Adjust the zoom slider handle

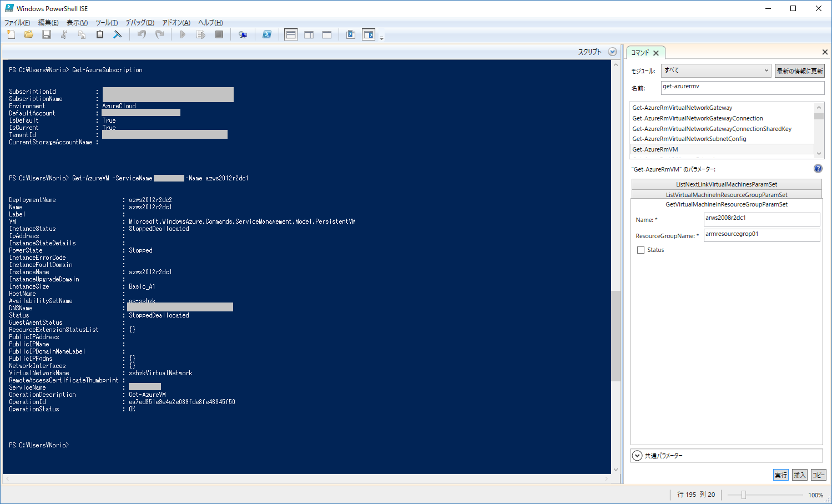[x=744, y=495]
